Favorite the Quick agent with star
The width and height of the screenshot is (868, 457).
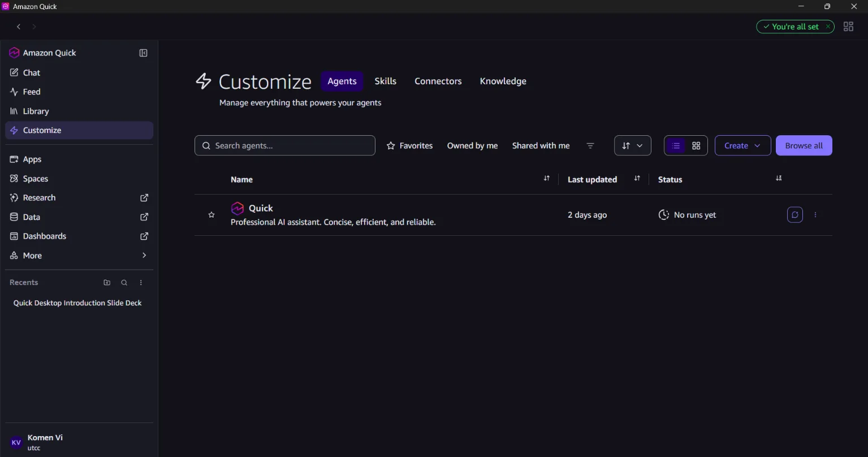[211, 215]
